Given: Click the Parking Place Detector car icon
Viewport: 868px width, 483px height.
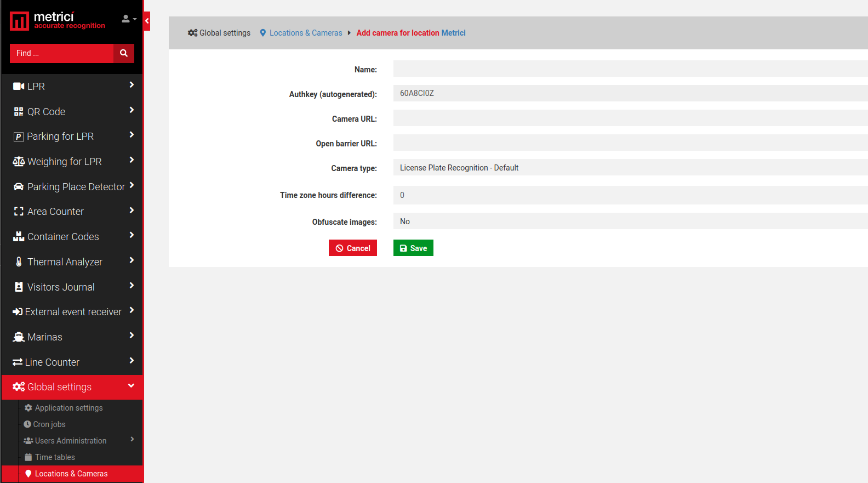Looking at the screenshot, I should tap(19, 187).
